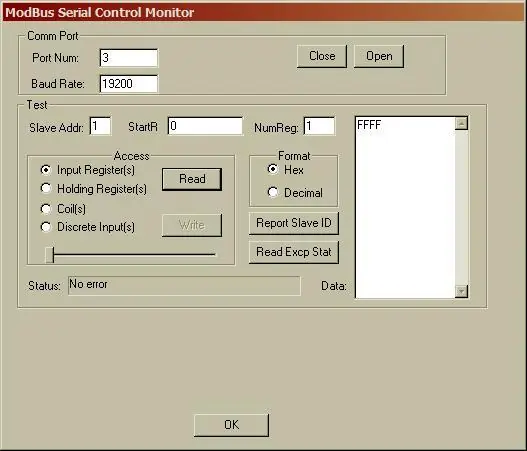Click the StartR input box
527x451 pixels.
click(x=205, y=126)
